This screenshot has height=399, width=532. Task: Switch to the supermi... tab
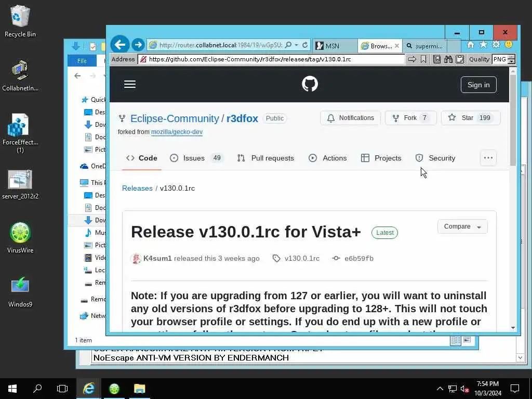tap(425, 46)
